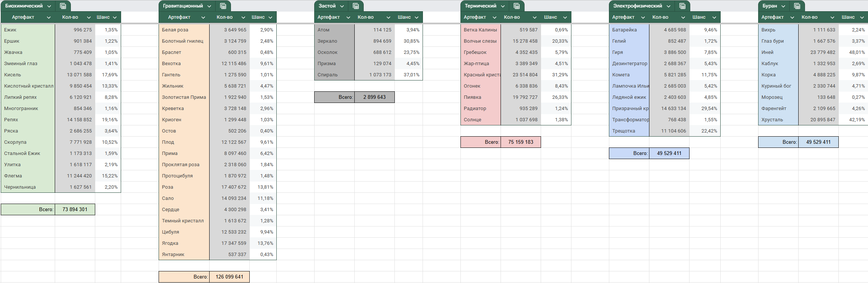The height and width of the screenshot is (283, 868).
Task: Click the table icon beside Термический
Action: (x=517, y=6)
